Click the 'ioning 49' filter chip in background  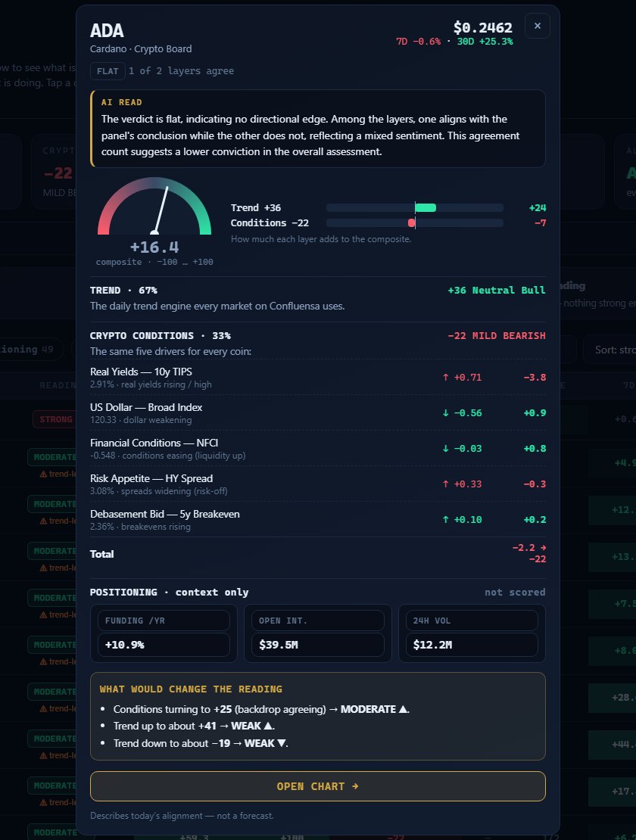30,350
